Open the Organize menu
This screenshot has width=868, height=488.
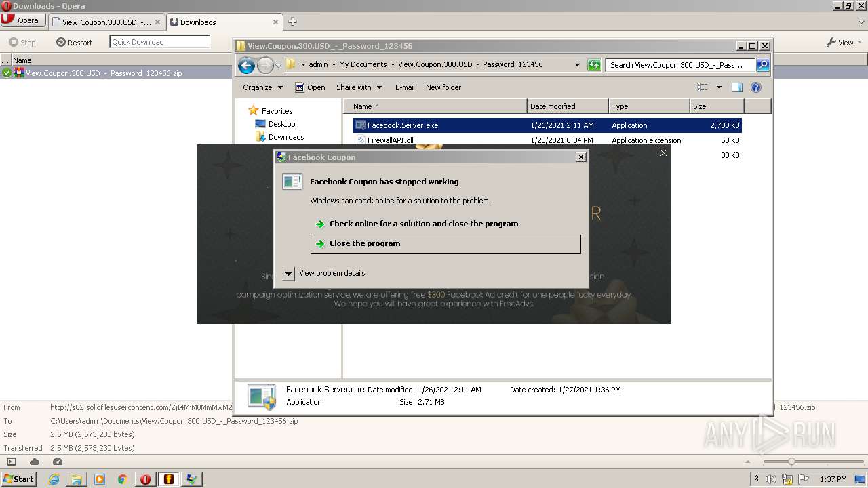coord(262,87)
